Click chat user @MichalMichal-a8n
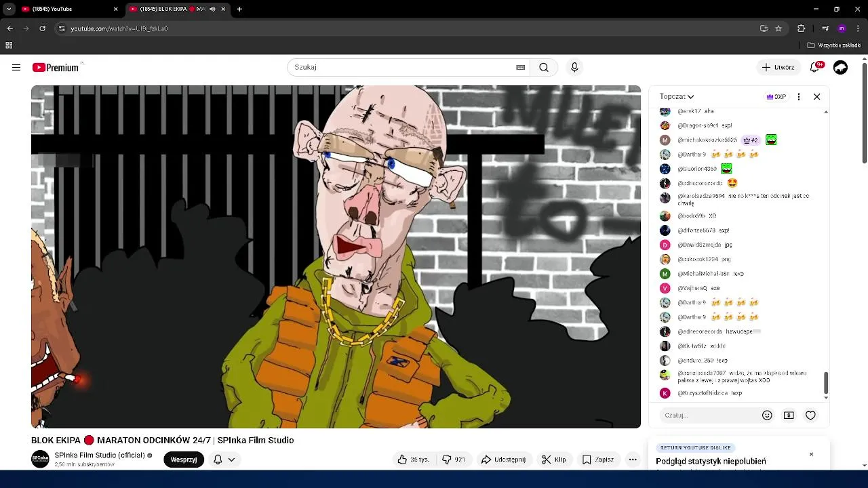Viewport: 868px width, 488px height. tap(704, 274)
